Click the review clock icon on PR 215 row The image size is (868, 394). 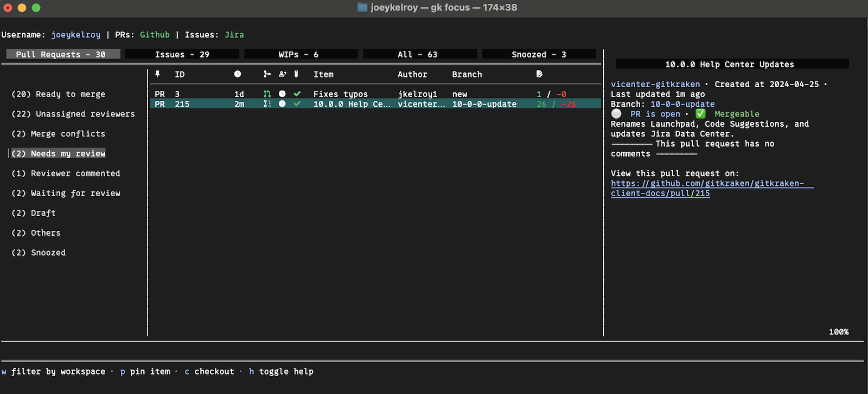(282, 104)
